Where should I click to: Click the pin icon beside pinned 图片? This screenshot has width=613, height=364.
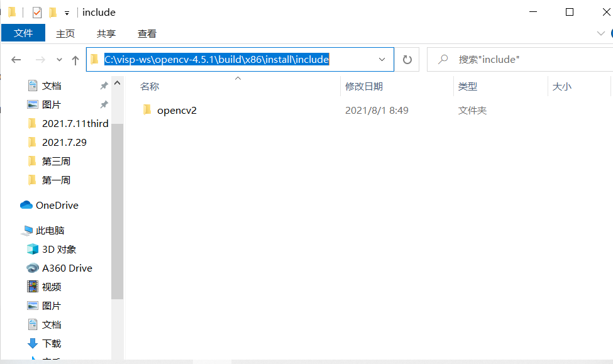(104, 104)
